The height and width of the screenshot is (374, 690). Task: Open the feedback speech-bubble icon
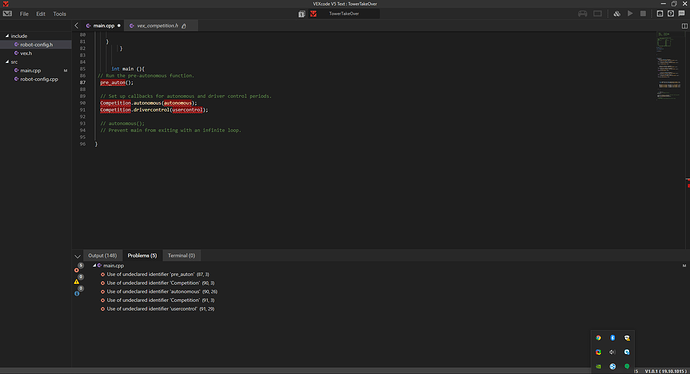pyautogui.click(x=682, y=14)
